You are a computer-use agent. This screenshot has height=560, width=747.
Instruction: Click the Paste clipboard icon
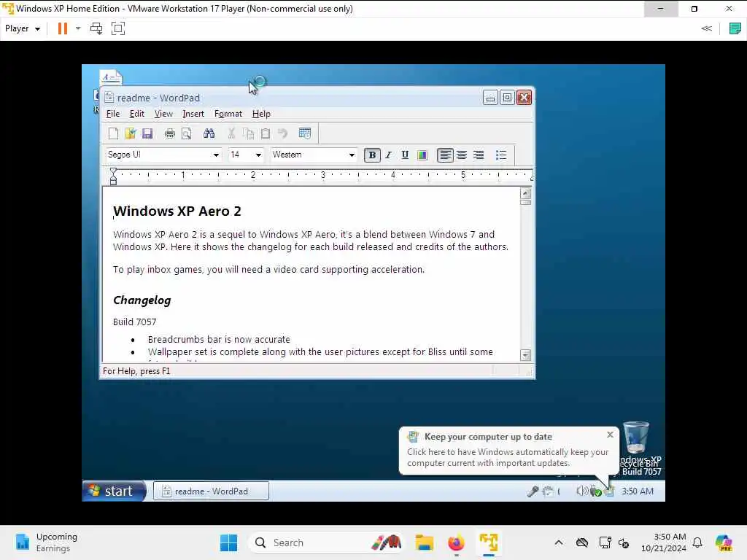pos(266,134)
